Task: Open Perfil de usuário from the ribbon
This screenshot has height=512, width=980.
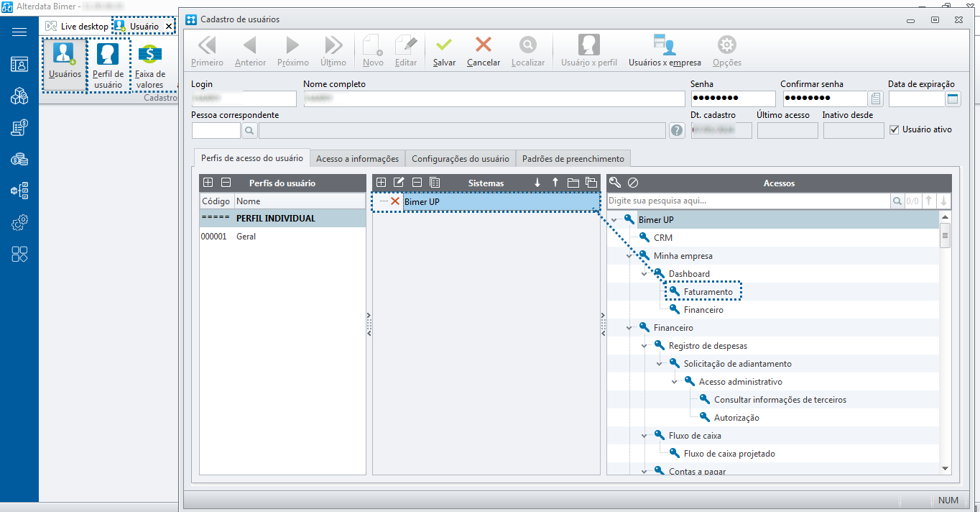Action: point(108,65)
